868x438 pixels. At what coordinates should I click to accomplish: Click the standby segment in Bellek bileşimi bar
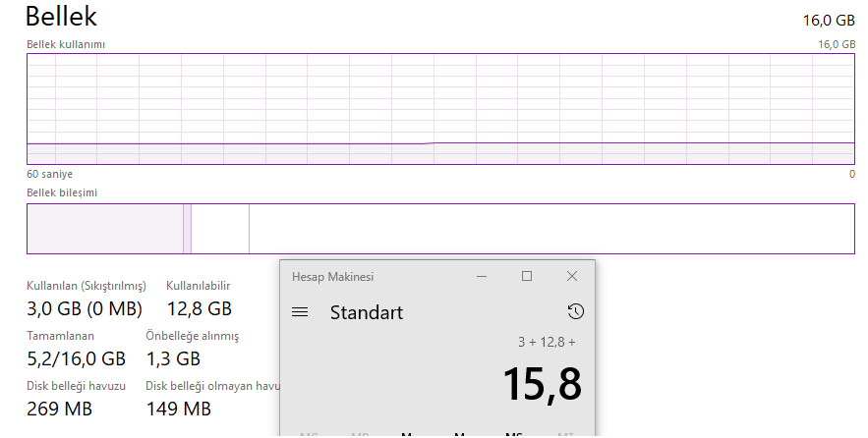tap(219, 229)
